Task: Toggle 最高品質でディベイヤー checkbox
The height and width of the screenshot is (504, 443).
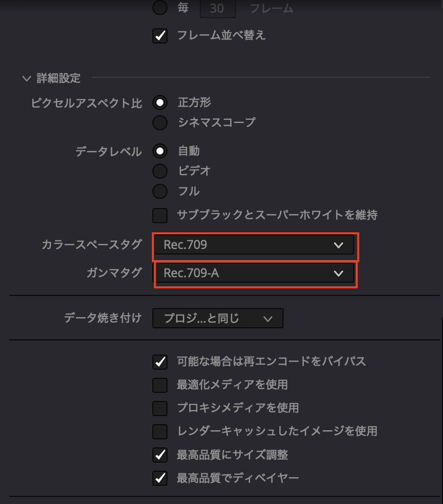Action: coord(160,478)
